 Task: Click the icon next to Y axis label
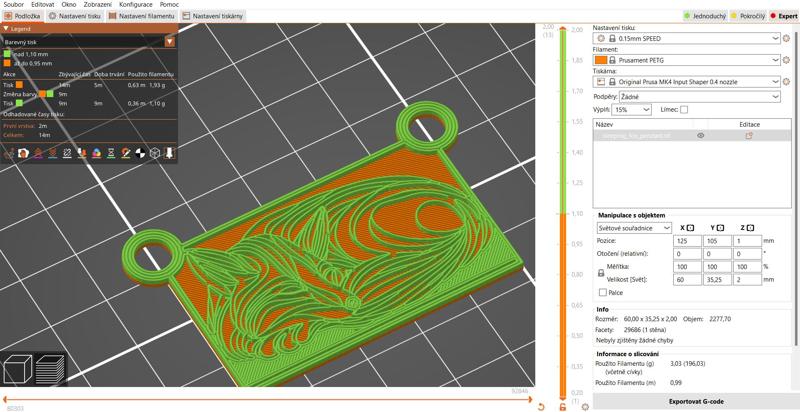(x=720, y=228)
